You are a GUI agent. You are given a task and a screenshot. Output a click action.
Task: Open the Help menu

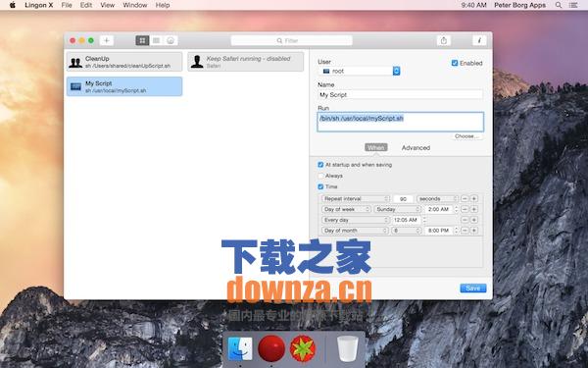point(163,5)
